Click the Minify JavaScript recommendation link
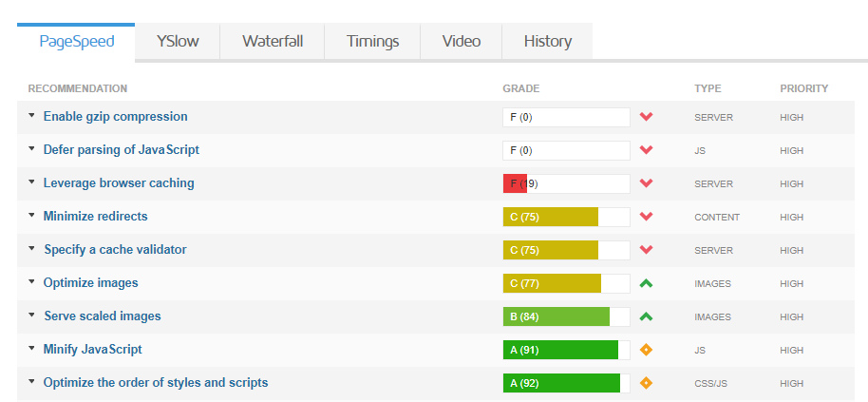This screenshot has width=868, height=402. click(x=92, y=350)
